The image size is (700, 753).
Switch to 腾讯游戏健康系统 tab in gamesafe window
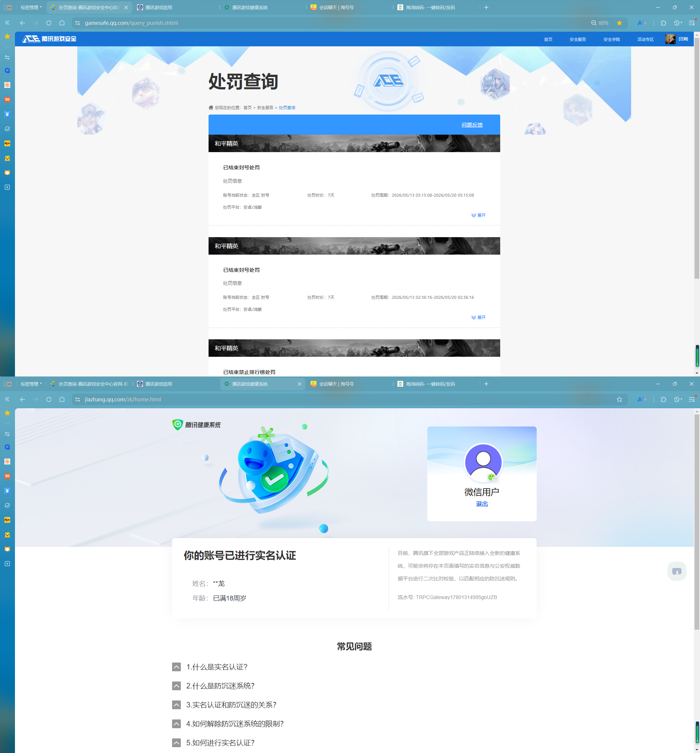point(263,7)
